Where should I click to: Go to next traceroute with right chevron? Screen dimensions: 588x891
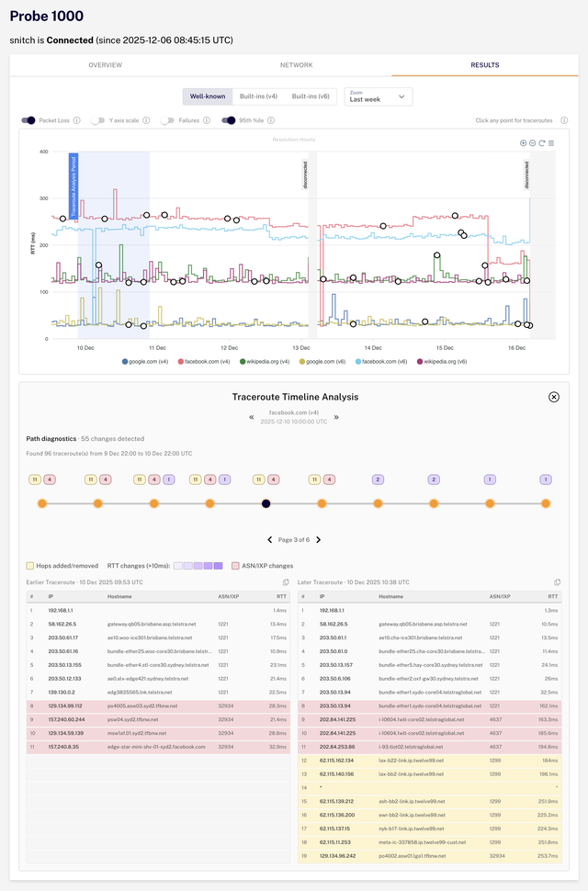coord(334,418)
